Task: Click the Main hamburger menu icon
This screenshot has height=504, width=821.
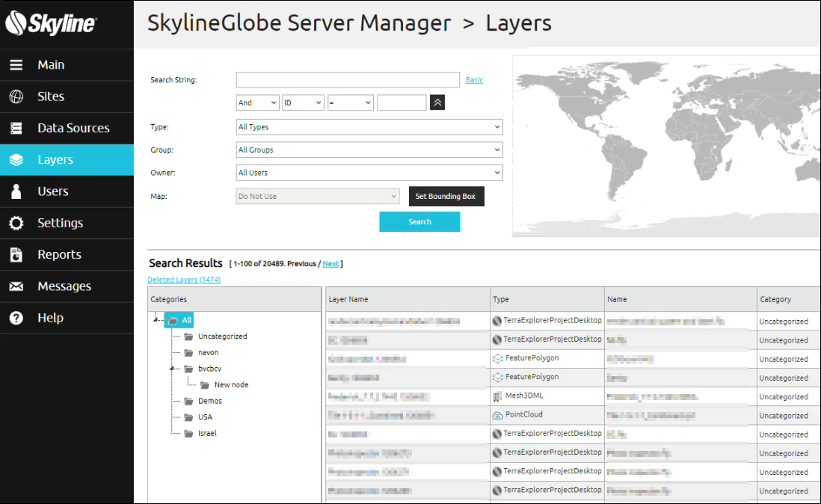Action: [x=16, y=65]
